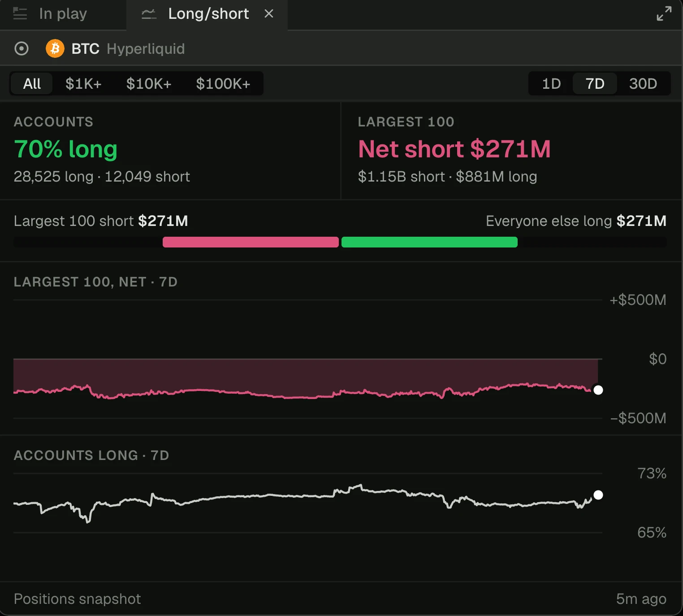Click the ACCOUNTS LONG · 7D heading

pyautogui.click(x=91, y=455)
